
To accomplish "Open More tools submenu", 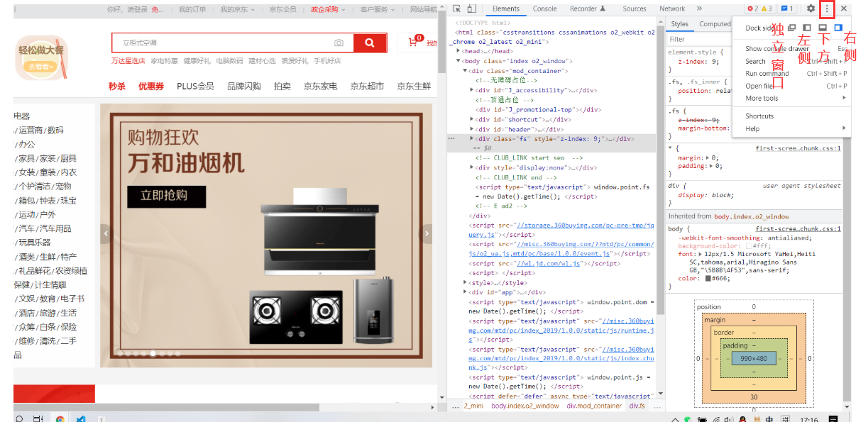I will point(791,99).
